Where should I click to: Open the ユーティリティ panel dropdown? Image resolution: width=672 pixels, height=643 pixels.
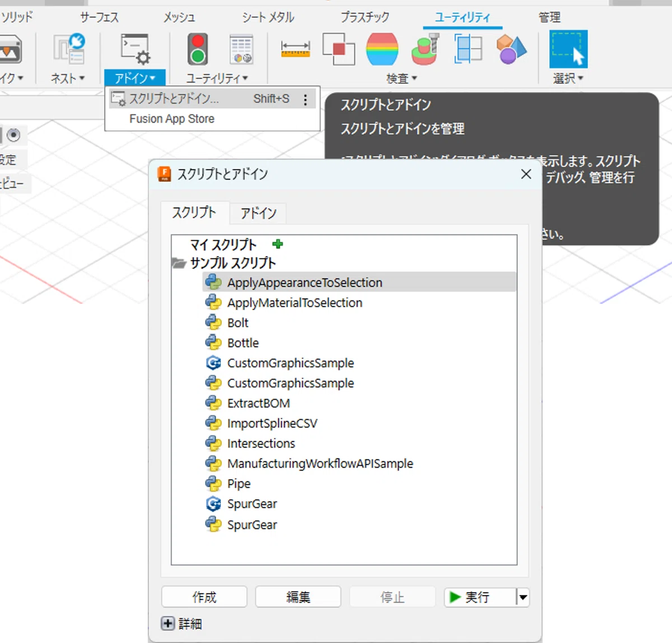(217, 78)
